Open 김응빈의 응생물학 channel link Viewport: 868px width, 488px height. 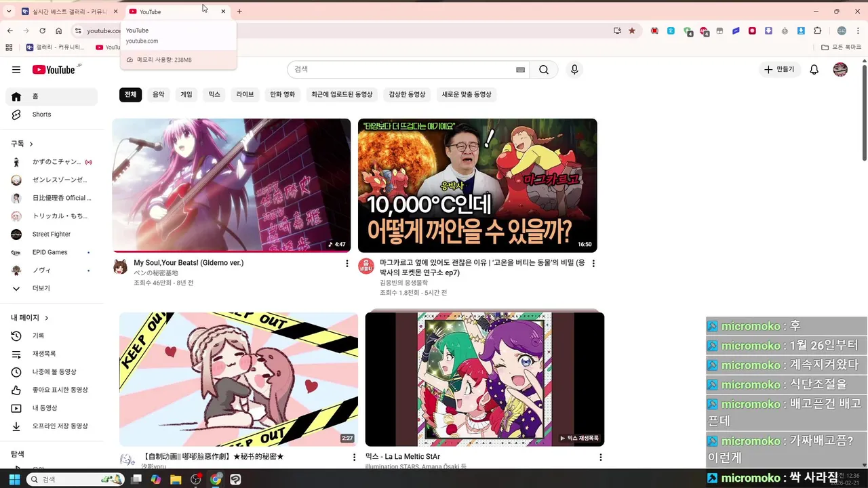pos(403,283)
